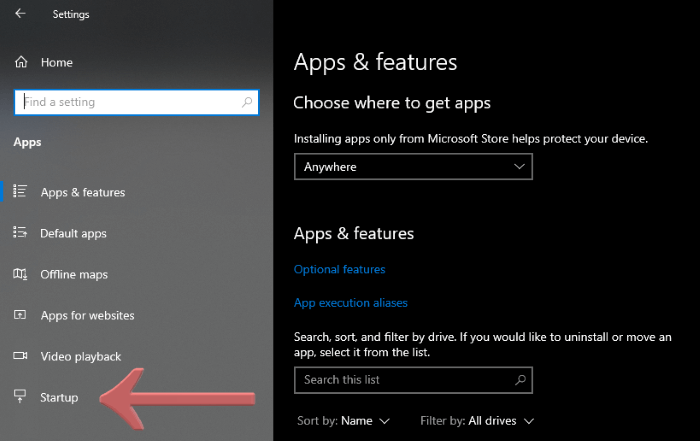
Task: Click the Apps for websites icon
Action: (20, 315)
